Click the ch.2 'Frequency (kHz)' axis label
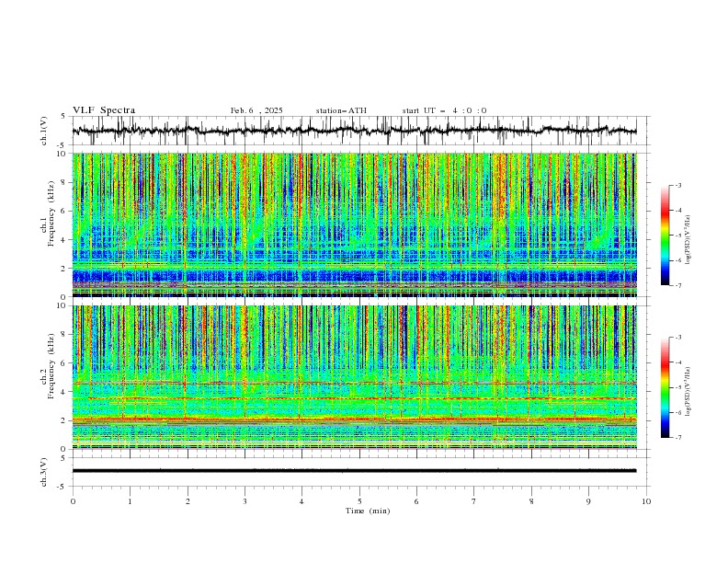Viewport: 728px width, 563px height. coord(51,366)
